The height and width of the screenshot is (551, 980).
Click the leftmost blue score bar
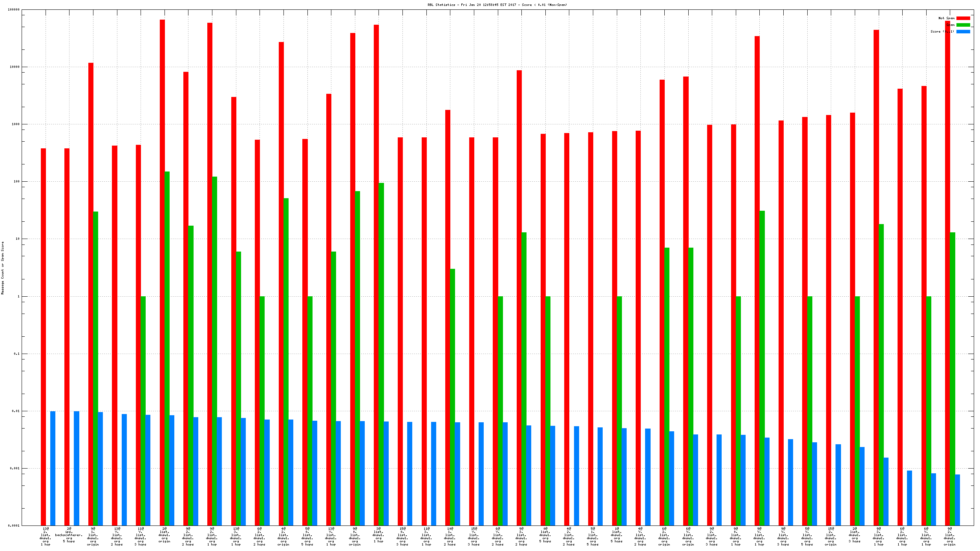pyautogui.click(x=53, y=468)
